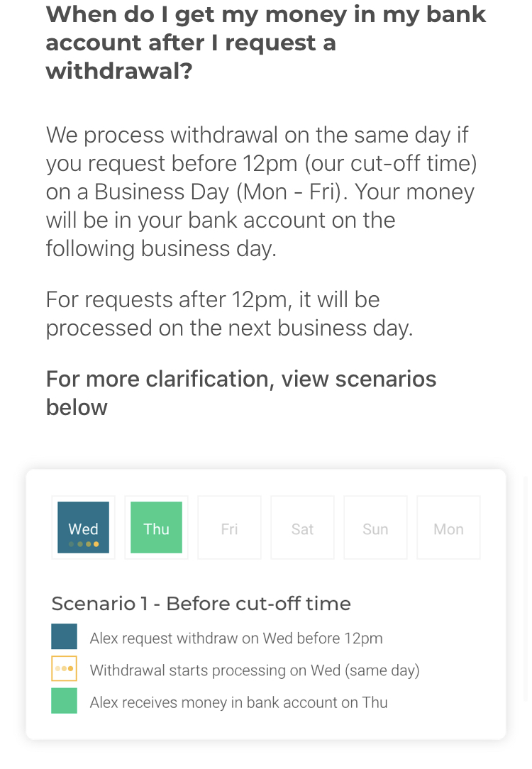Select the Sat day tile

(302, 527)
